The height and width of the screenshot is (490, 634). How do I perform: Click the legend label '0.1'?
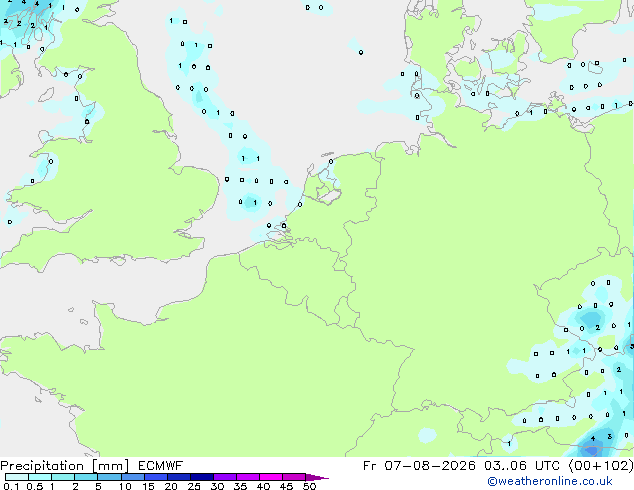click(11, 486)
